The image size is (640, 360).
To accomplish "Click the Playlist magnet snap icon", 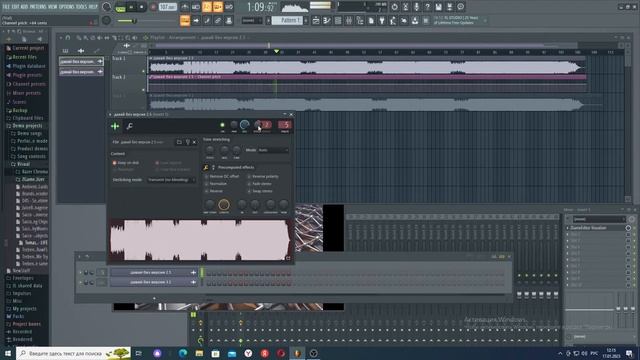I will tap(68, 38).
